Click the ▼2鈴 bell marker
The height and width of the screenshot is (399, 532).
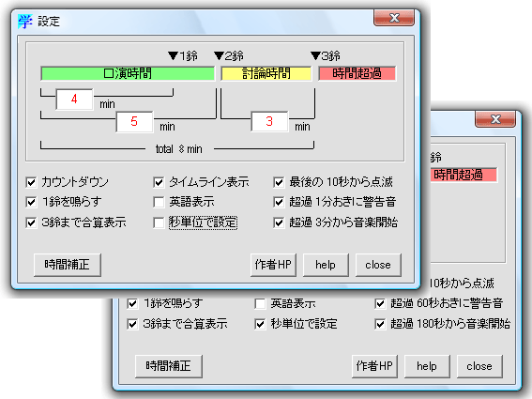point(229,55)
